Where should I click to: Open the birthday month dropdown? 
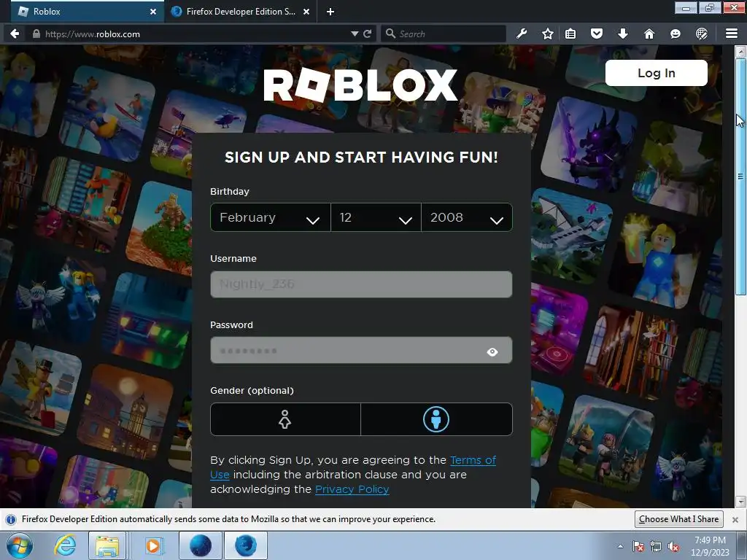coord(270,217)
